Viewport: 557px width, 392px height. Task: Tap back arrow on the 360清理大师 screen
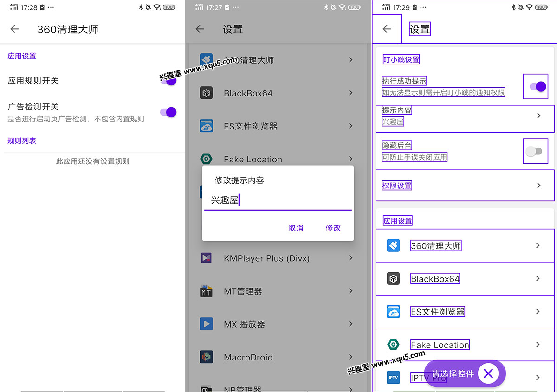tap(14, 29)
